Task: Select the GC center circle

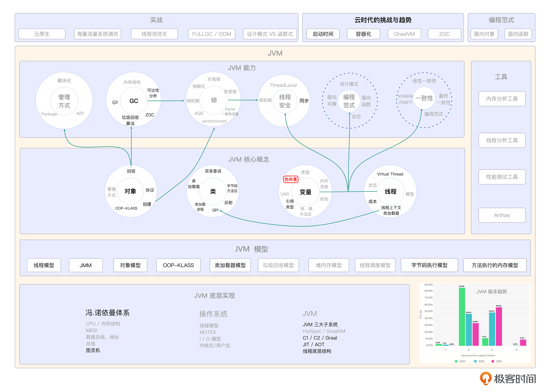Action: tap(134, 101)
